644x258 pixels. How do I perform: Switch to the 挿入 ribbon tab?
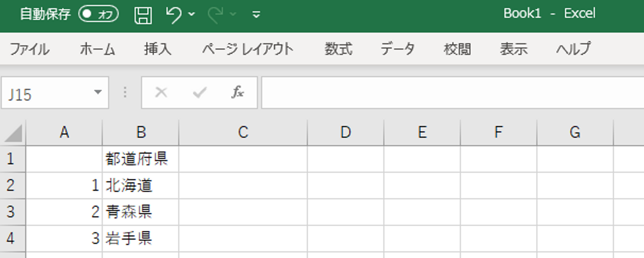click(157, 49)
